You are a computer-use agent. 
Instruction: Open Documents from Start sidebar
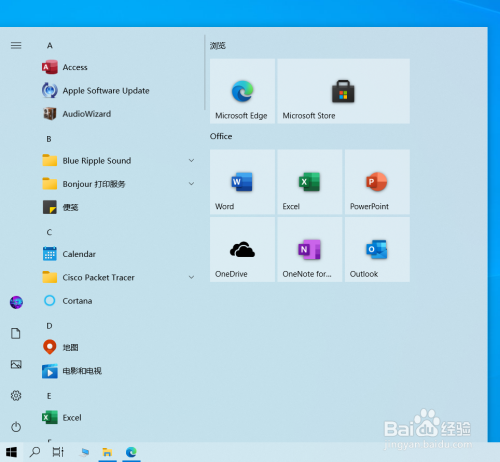[16, 333]
